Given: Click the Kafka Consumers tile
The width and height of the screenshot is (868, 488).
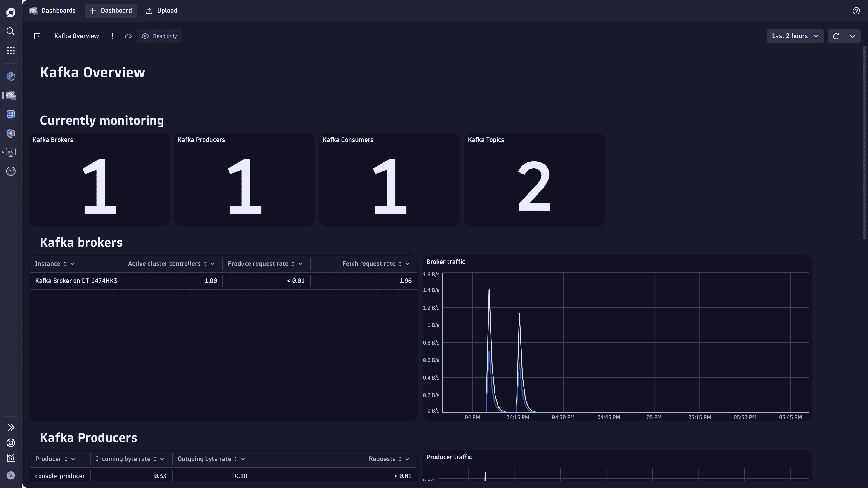Looking at the screenshot, I should pyautogui.click(x=389, y=179).
